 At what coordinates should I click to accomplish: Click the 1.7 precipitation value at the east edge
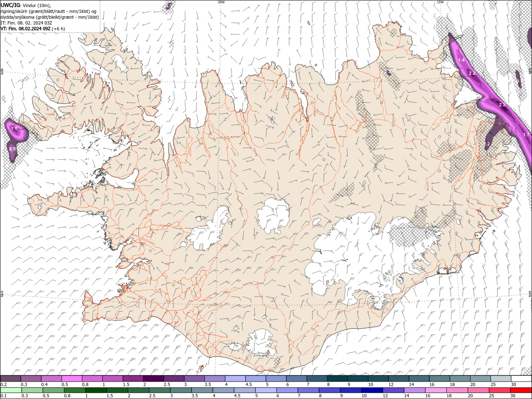526,135
